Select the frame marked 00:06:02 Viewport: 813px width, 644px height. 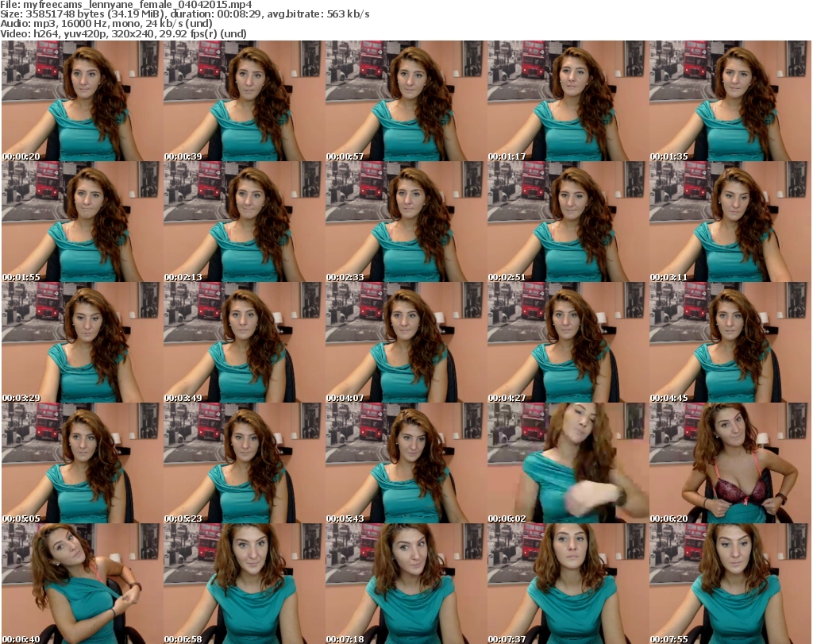[x=566, y=463]
